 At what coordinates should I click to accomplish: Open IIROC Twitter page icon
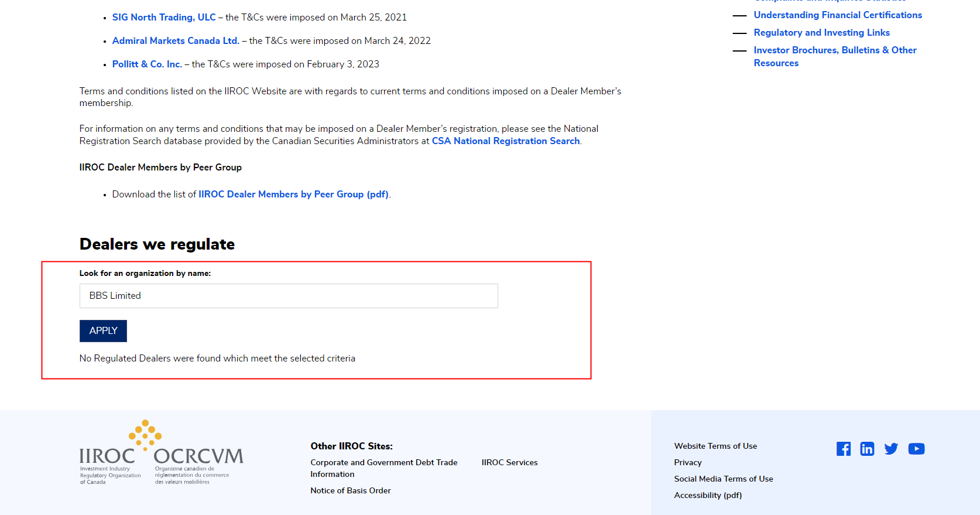click(891, 449)
